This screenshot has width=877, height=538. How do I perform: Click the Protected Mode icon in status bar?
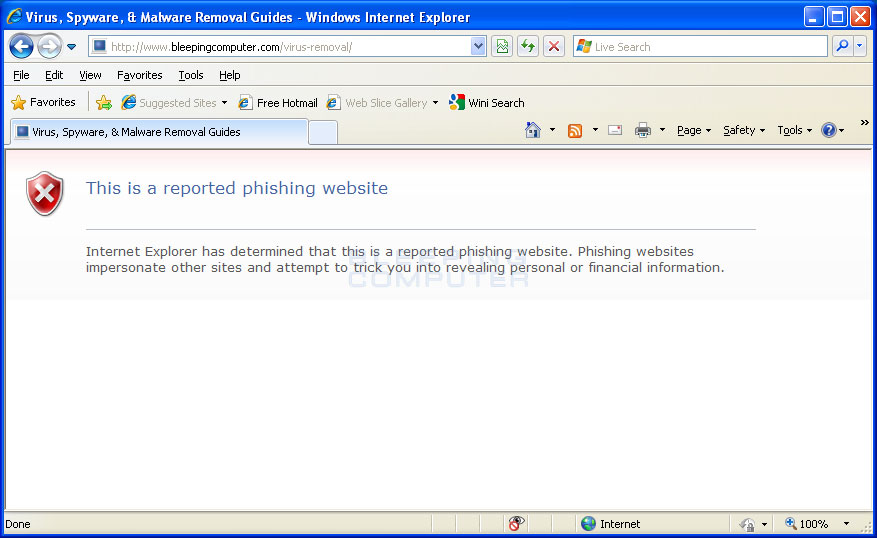point(747,524)
